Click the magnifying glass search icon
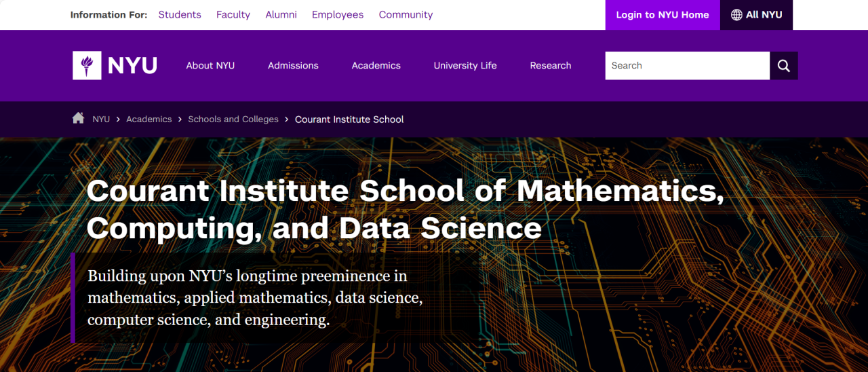The height and width of the screenshot is (372, 868). point(784,66)
